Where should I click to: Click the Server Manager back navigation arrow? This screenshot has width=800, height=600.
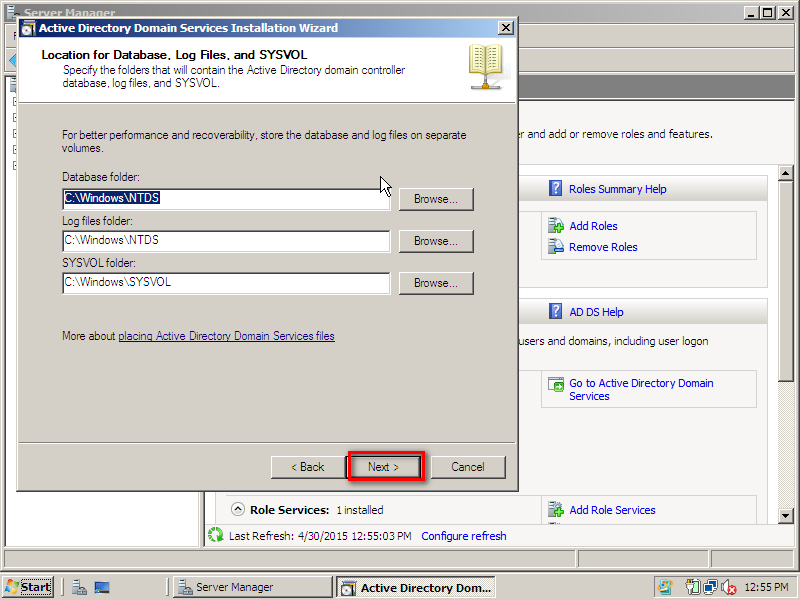click(12, 61)
